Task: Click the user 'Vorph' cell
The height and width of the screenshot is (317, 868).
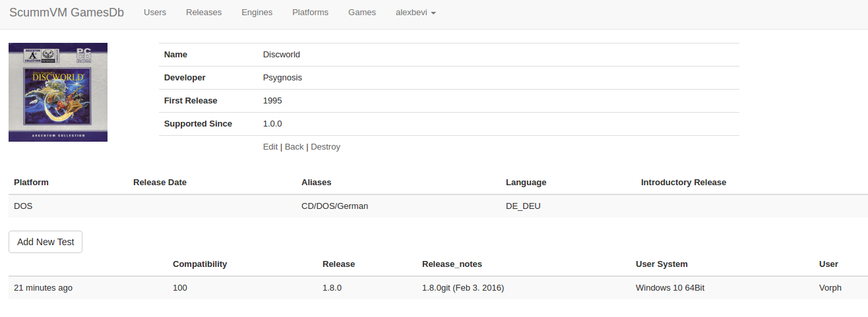Action: coord(830,288)
